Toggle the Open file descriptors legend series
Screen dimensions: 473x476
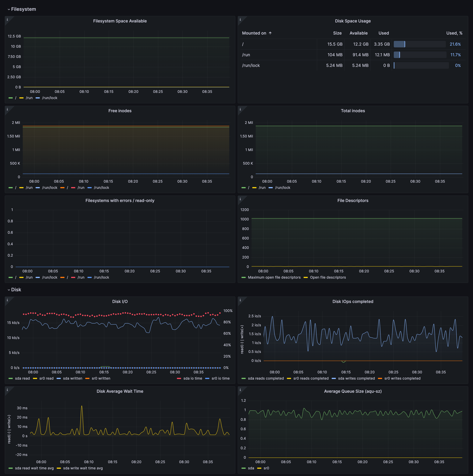click(x=328, y=277)
